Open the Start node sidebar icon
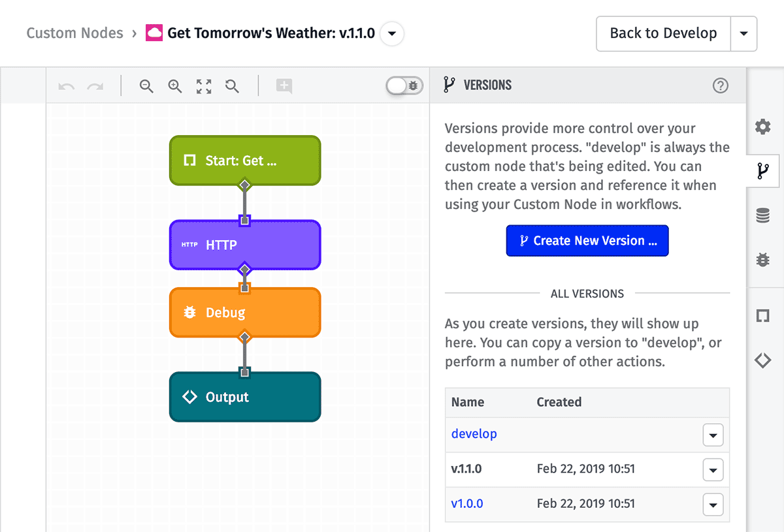Image resolution: width=784 pixels, height=532 pixels. [x=762, y=316]
